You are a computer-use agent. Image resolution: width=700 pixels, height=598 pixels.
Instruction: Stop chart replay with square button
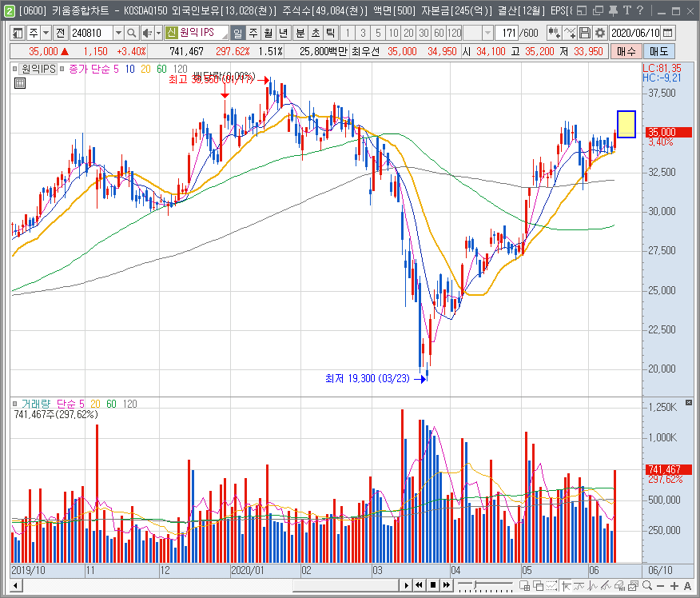(x=432, y=585)
